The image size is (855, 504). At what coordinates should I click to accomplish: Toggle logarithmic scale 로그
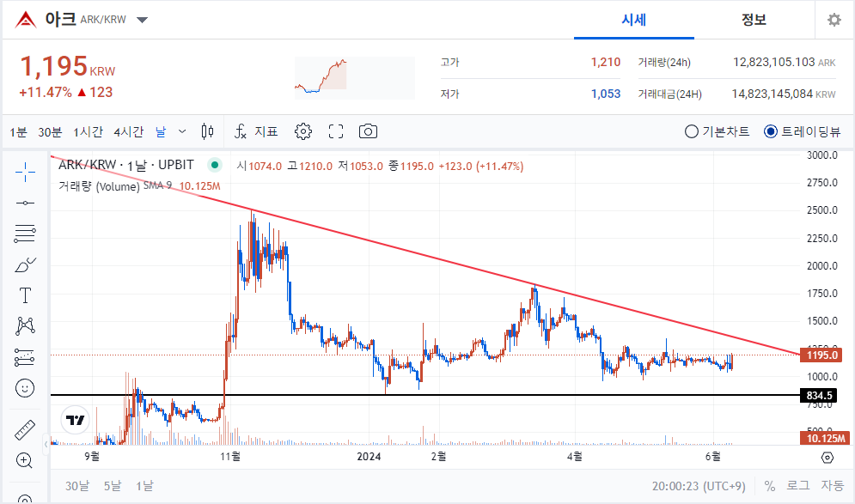pyautogui.click(x=797, y=485)
